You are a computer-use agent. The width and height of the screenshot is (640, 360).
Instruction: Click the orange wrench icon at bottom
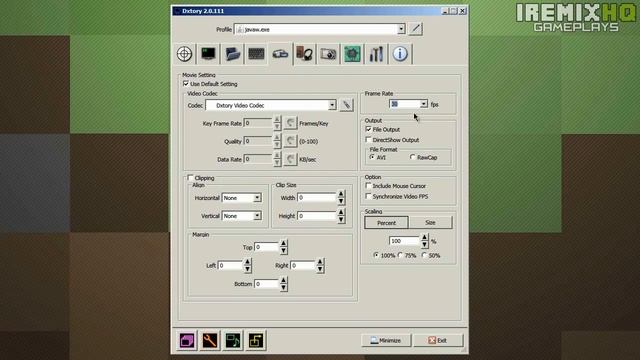(x=210, y=340)
